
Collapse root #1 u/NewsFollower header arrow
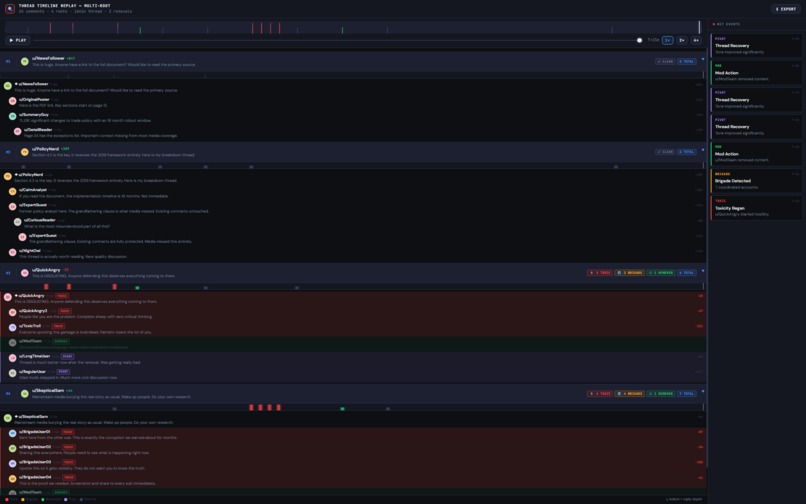coord(703,59)
